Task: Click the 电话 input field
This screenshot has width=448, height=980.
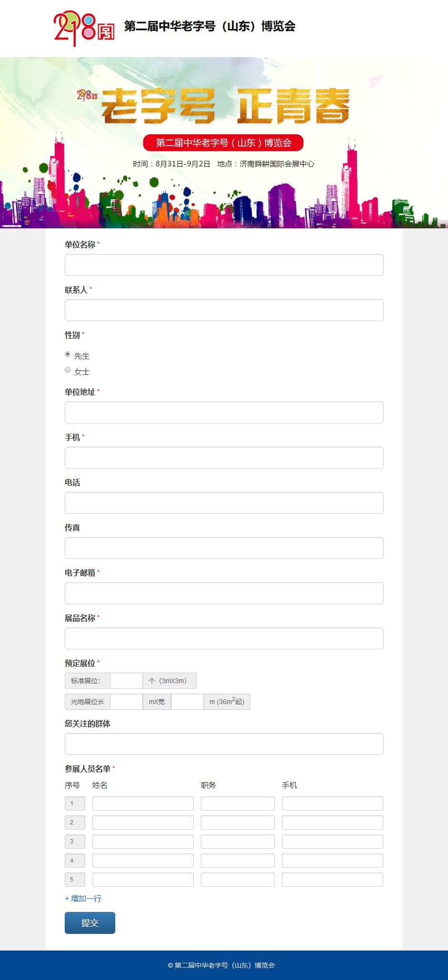Action: (x=224, y=503)
